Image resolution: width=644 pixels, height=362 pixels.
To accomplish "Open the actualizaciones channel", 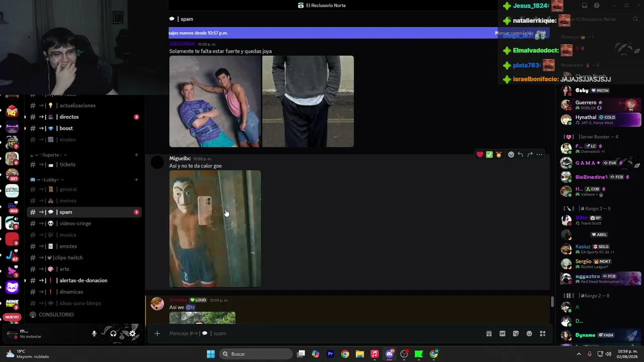I will (84, 106).
